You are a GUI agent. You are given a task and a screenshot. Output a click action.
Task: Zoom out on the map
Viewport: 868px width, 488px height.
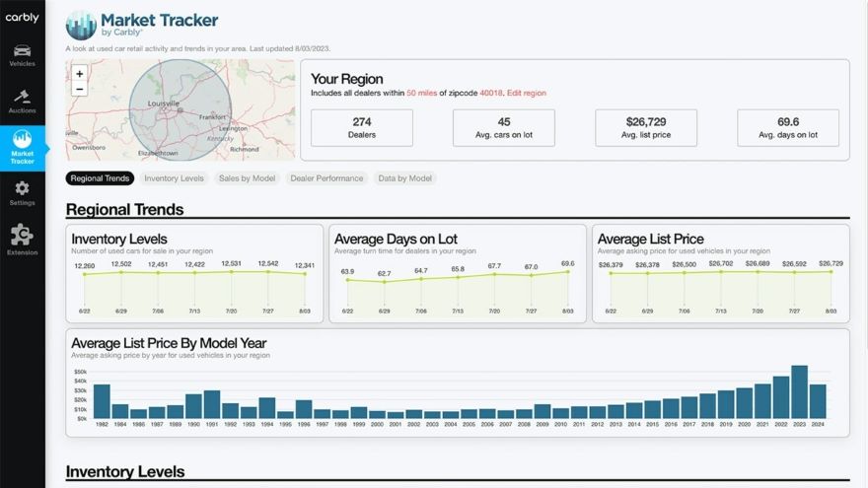(x=80, y=89)
